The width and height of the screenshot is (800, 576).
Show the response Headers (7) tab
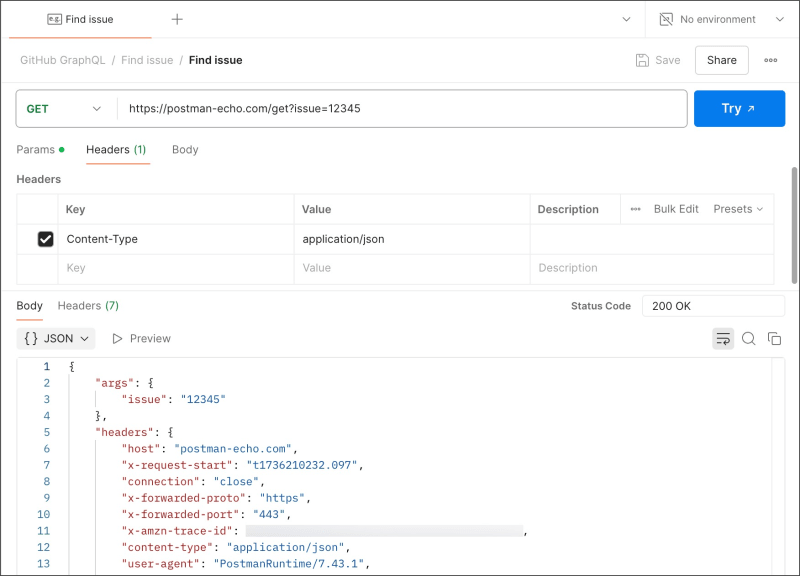88,306
